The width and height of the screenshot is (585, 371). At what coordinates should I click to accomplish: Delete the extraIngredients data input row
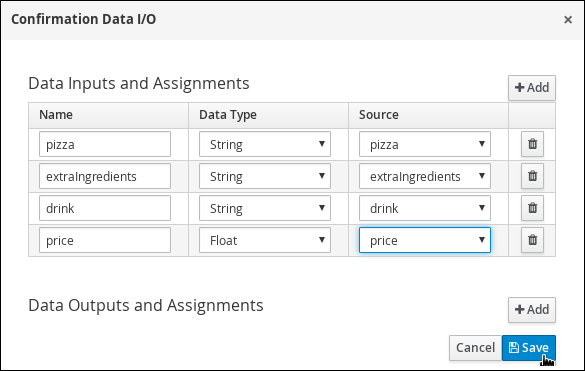532,176
